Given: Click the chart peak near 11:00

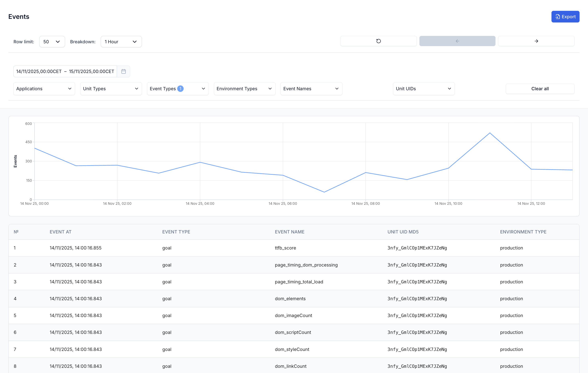Looking at the screenshot, I should (x=490, y=133).
